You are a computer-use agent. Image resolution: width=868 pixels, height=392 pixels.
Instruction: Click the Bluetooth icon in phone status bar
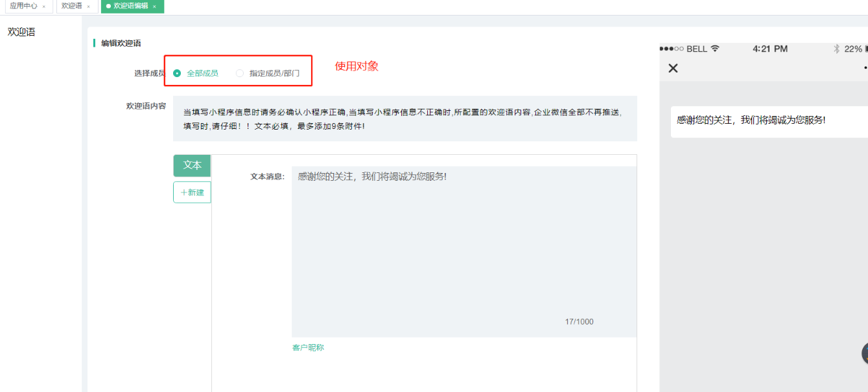point(836,49)
